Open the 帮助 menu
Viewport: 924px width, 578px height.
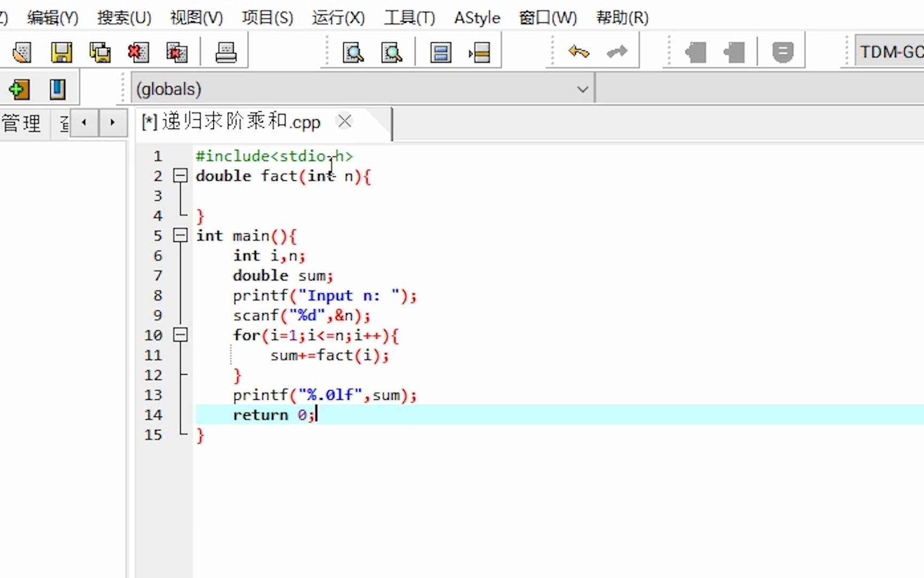[x=622, y=18]
